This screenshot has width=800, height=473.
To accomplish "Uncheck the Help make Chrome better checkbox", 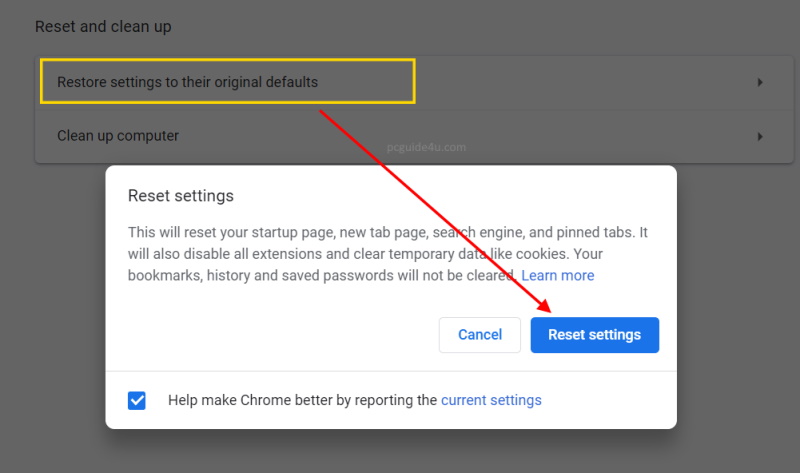I will pos(137,400).
